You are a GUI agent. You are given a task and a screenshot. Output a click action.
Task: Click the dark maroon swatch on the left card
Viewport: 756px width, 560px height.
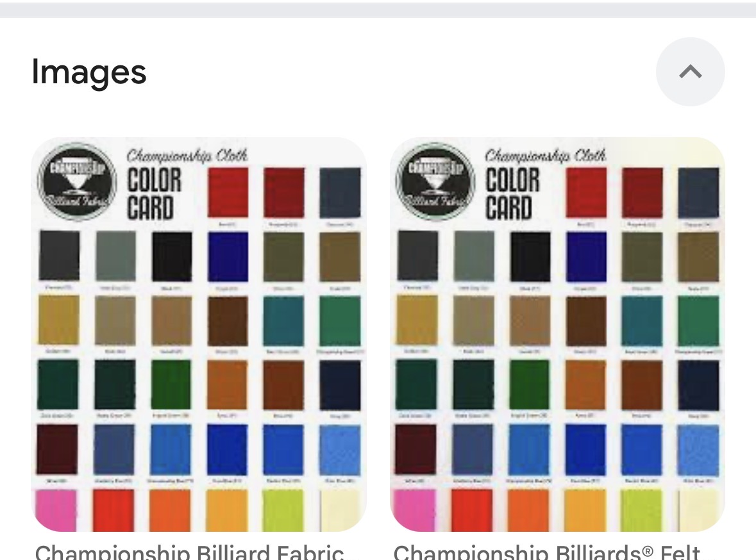57,449
